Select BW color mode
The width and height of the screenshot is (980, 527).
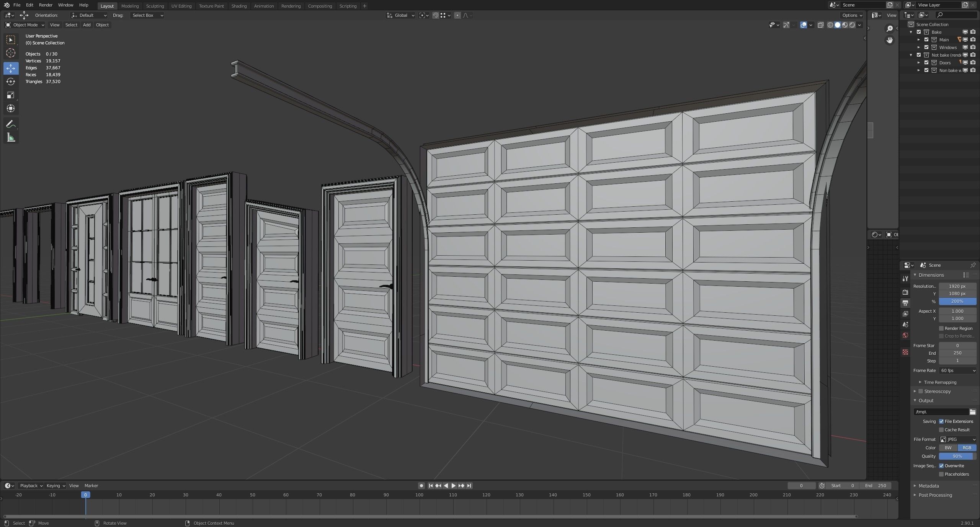948,448
